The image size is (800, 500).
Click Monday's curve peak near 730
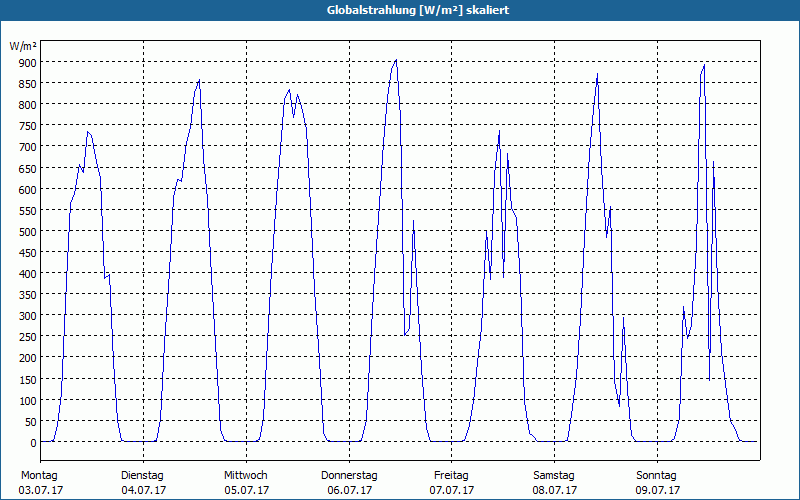pyautogui.click(x=88, y=132)
